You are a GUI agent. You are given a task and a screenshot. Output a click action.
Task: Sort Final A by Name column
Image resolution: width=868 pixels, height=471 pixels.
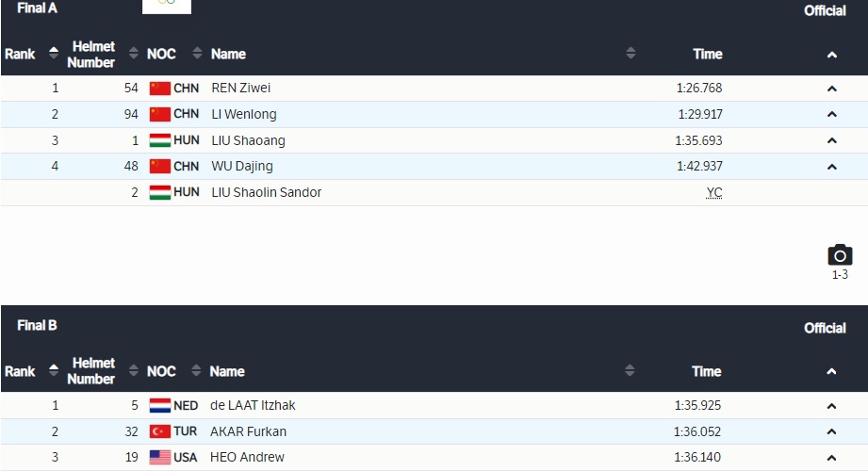[631, 54]
